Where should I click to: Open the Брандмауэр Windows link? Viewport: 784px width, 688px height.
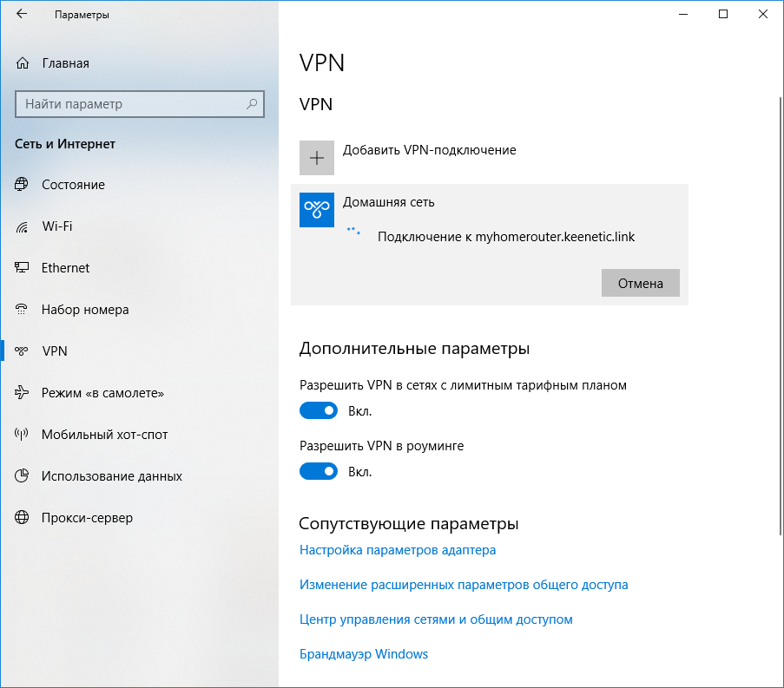(x=364, y=654)
